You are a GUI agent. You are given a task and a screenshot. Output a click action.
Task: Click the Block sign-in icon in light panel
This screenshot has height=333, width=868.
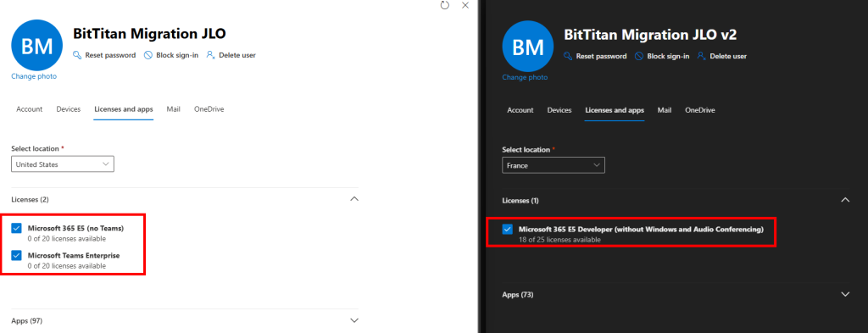[147, 55]
